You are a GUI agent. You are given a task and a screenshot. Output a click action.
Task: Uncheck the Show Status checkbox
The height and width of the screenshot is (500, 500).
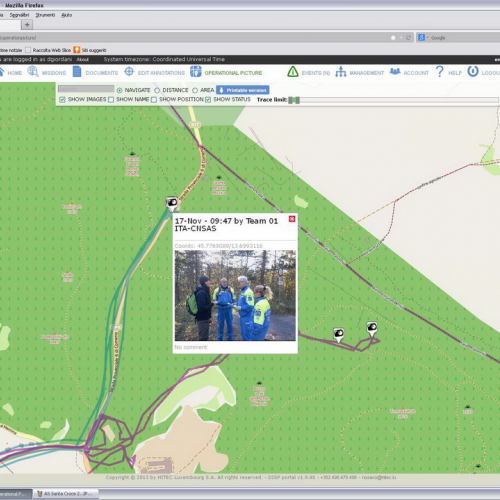tap(208, 99)
